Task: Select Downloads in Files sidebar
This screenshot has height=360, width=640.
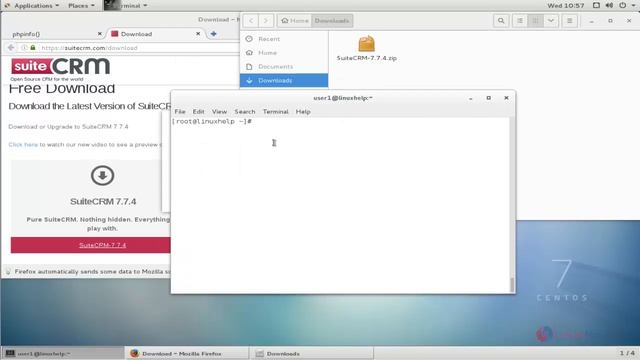Action: pos(284,80)
